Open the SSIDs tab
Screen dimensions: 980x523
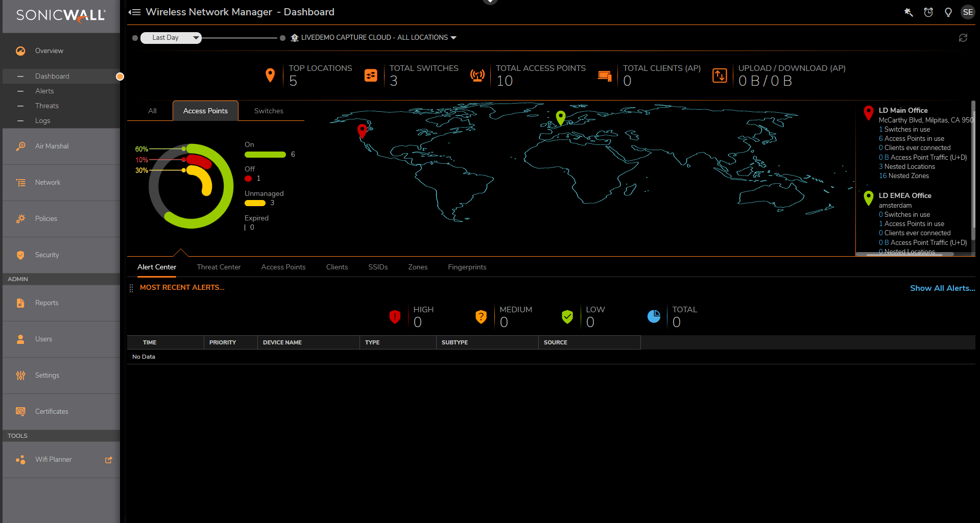click(378, 267)
